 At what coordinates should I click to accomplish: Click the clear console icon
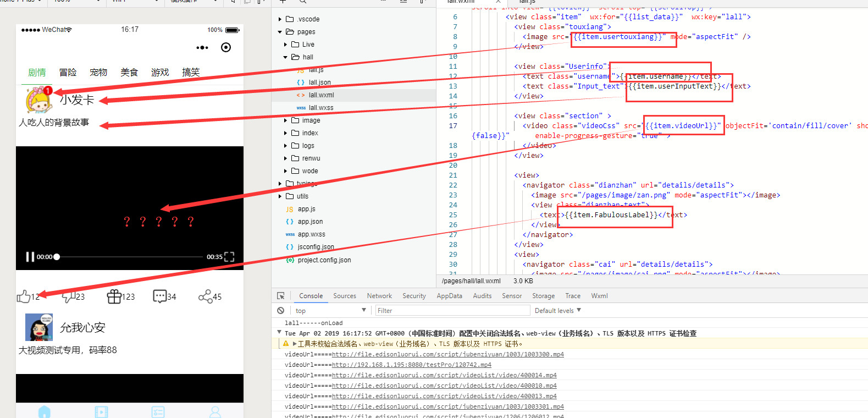pos(281,311)
